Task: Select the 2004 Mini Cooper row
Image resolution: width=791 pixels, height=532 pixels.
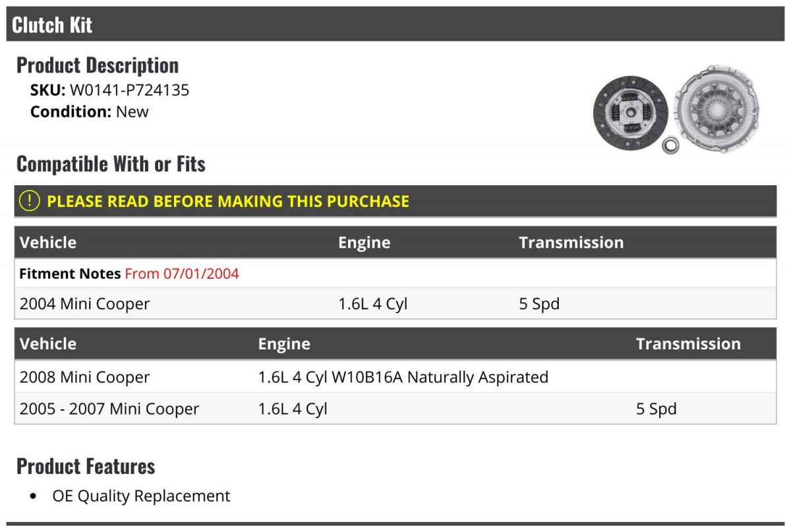Action: point(395,304)
